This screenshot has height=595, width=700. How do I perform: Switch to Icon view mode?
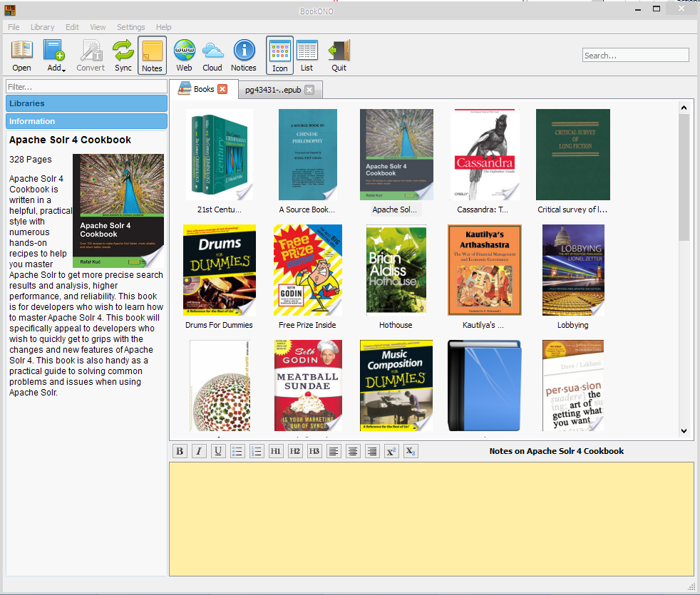279,56
